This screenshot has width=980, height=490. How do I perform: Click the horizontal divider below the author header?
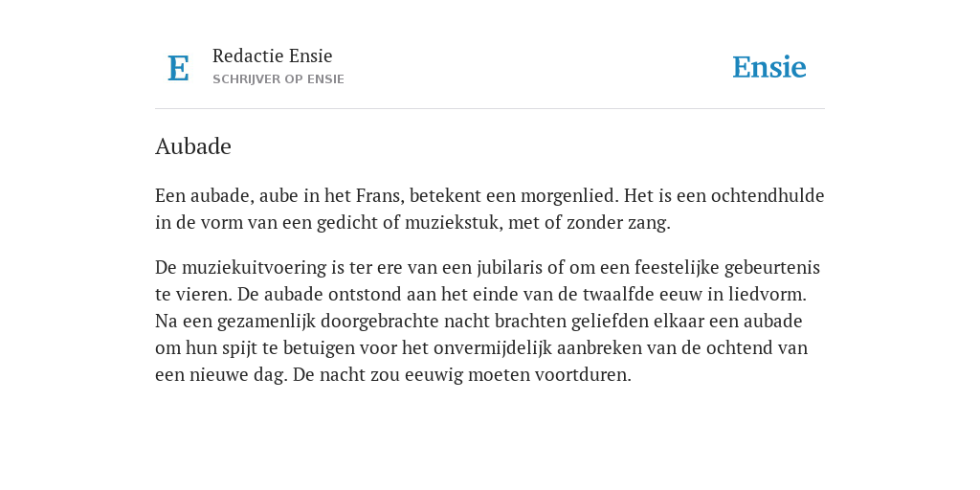[x=490, y=109]
